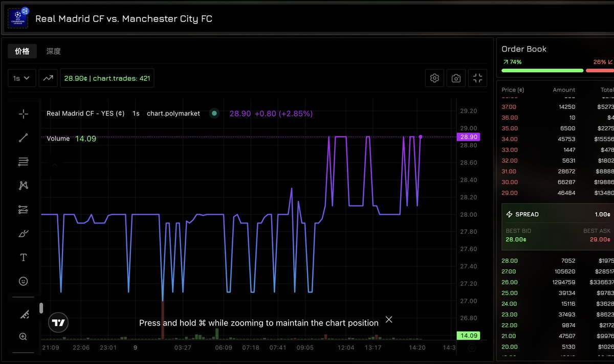Select the 21.00 bid price
The image size is (614, 364).
[x=510, y=336]
